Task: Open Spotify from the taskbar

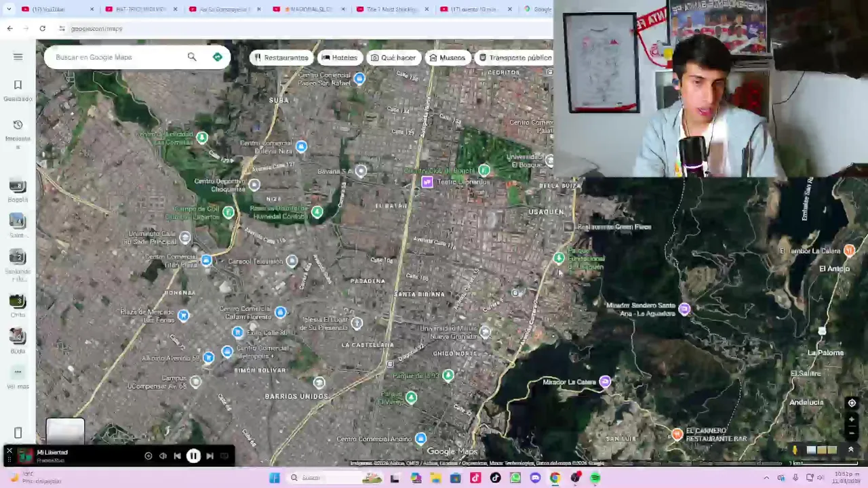Action: coord(595,478)
